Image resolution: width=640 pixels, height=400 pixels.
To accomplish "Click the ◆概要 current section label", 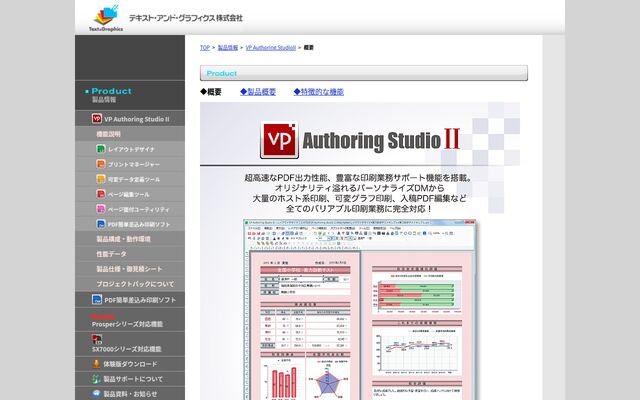I will point(211,92).
